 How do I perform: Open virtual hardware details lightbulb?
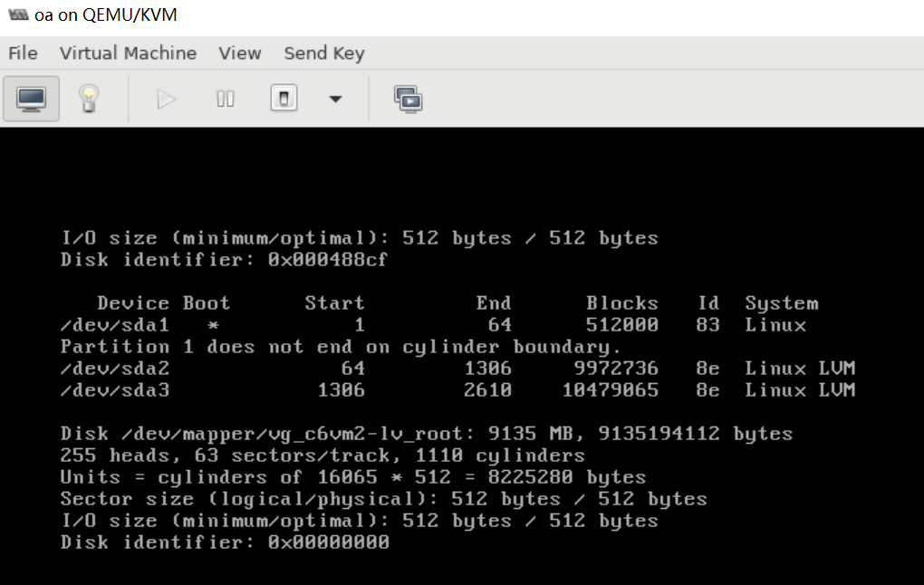coord(88,98)
